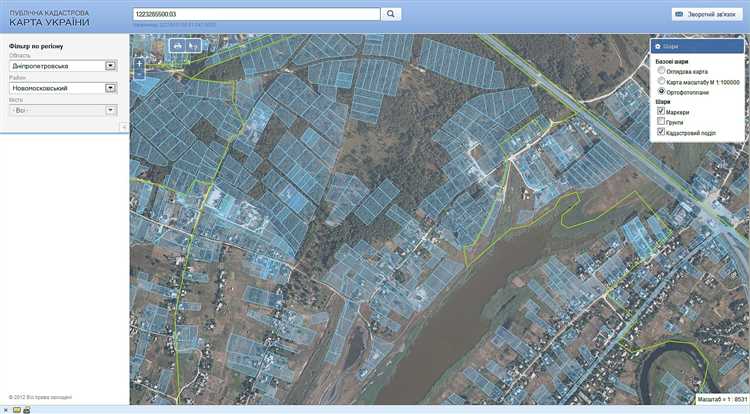The height and width of the screenshot is (414, 750).
Task: Collapse the left filter panel arrow
Action: [x=124, y=127]
